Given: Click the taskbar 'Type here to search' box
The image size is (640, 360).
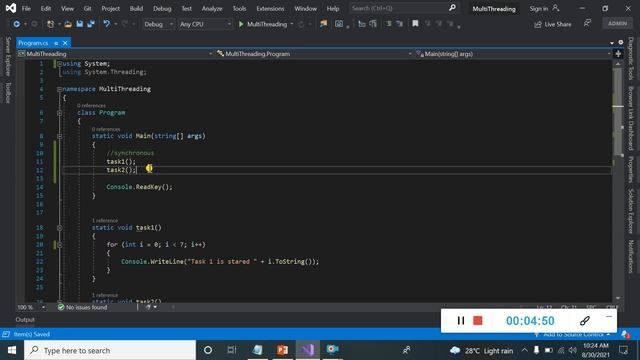Looking at the screenshot, I should [110, 350].
